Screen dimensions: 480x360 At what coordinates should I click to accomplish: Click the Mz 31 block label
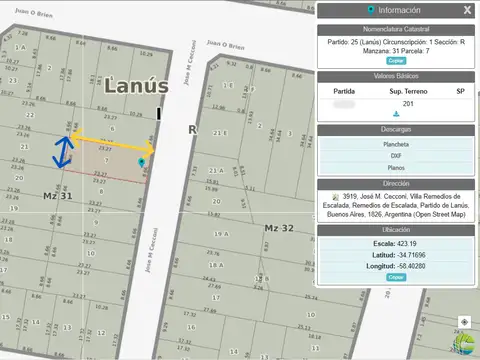click(x=58, y=196)
